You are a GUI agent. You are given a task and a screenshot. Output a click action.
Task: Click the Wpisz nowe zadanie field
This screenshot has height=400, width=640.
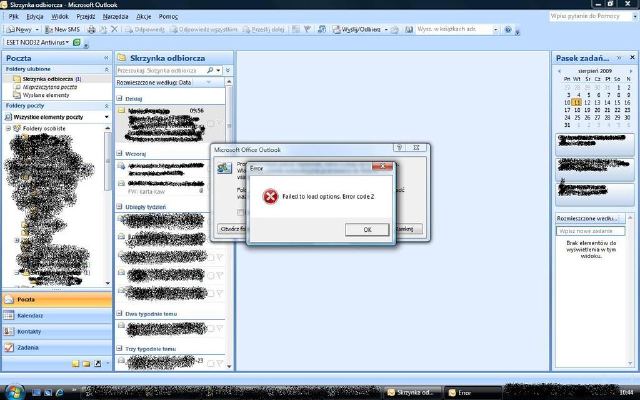[590, 231]
